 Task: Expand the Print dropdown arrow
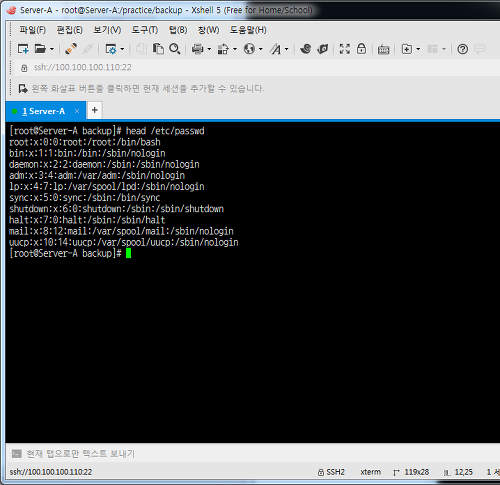point(209,49)
